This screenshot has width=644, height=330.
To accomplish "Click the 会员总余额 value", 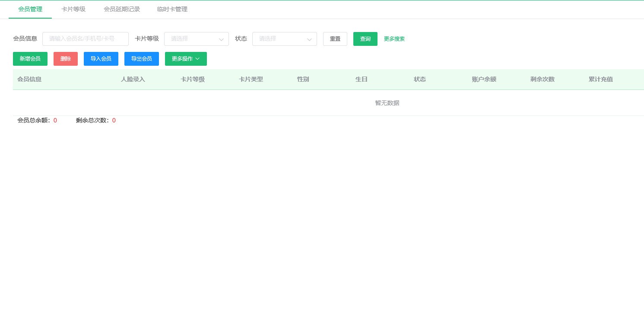I will pos(55,121).
